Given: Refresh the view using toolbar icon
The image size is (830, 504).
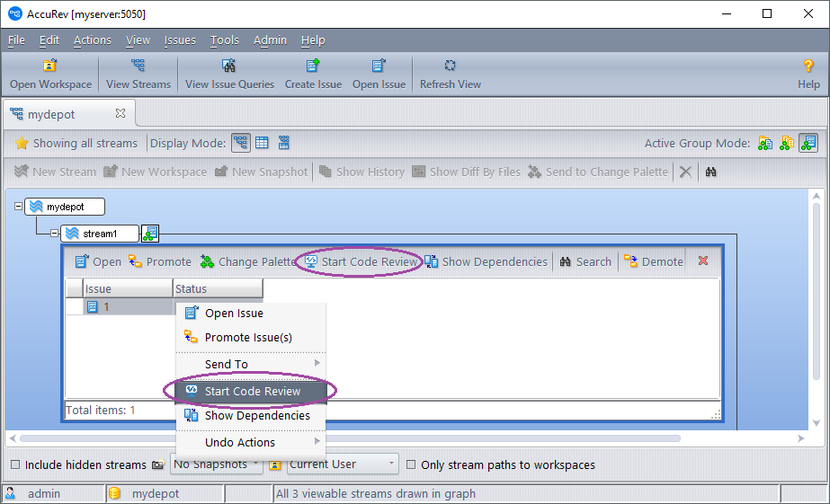Looking at the screenshot, I should [x=450, y=66].
